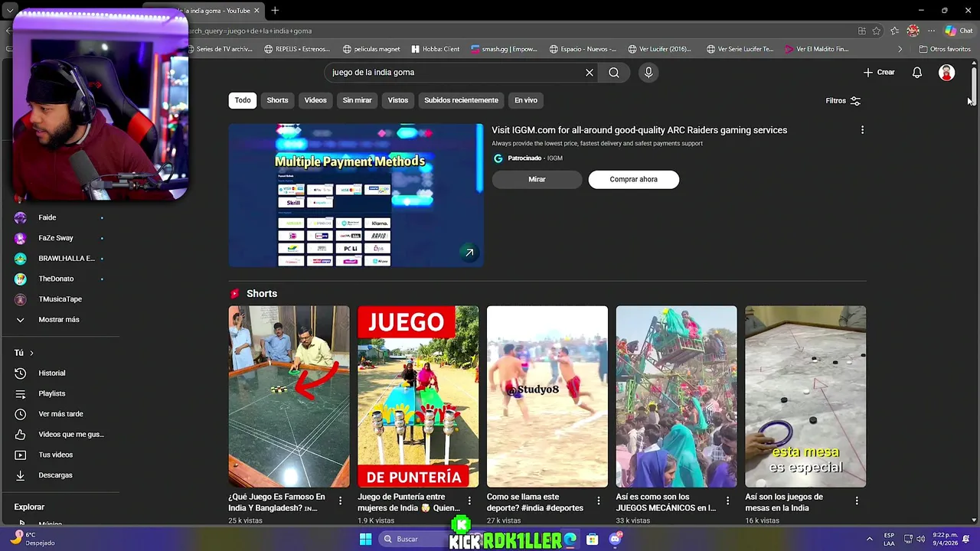Open the 'Ver Lucifer (2016)' bookmark
This screenshot has height=551, width=980.
tap(660, 49)
